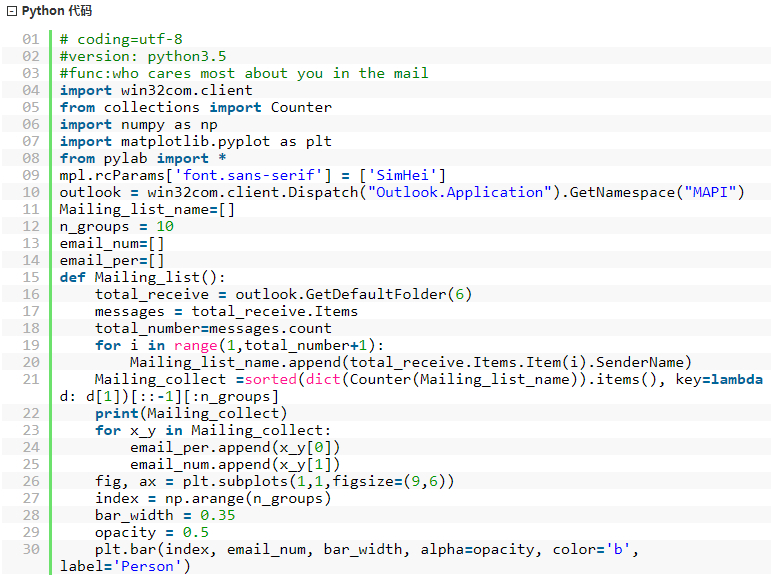This screenshot has width=771, height=575.
Task: Click '#version: python3.5' comment
Action: 143,56
